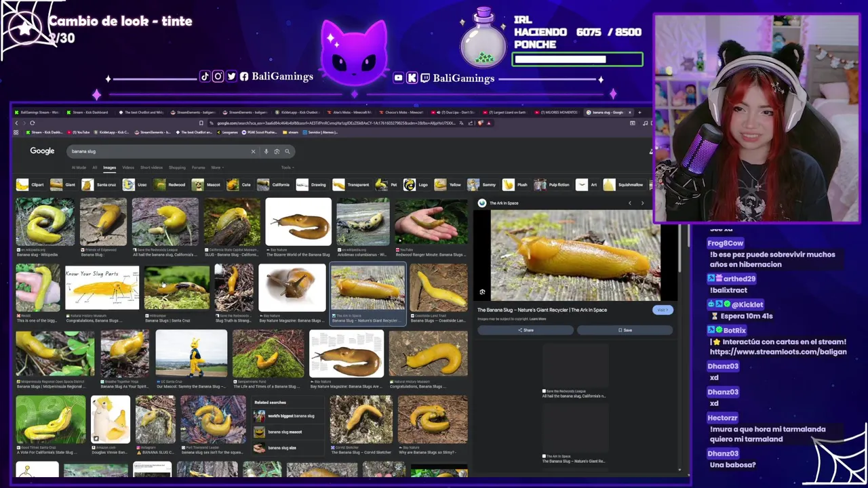Viewport: 868px width, 488px height.
Task: Open Servidor Aternos bookmark
Action: pos(321,132)
